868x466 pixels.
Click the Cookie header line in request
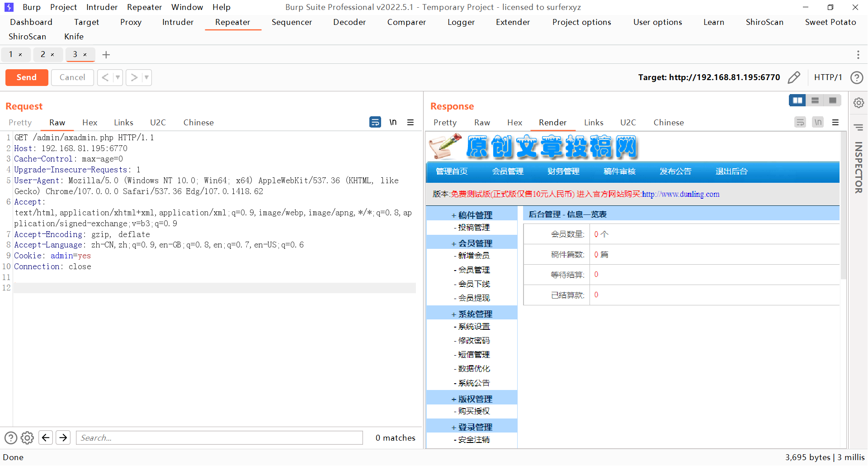coord(52,256)
